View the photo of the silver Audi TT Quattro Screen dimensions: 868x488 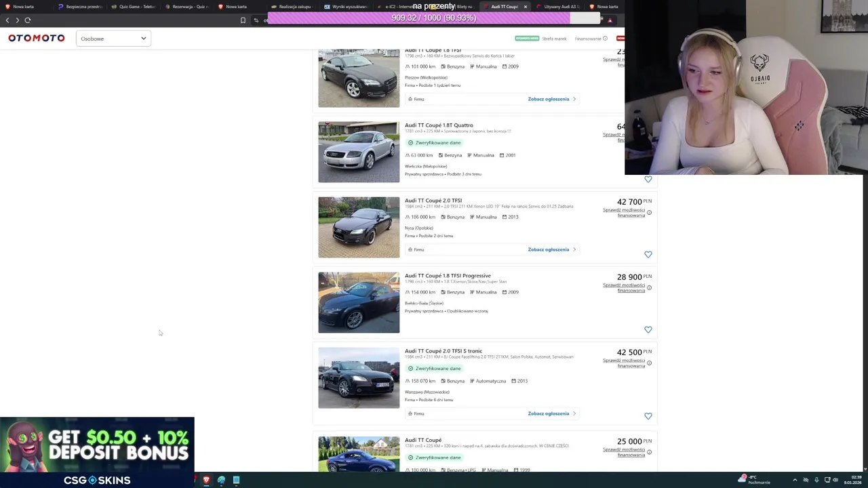359,152
